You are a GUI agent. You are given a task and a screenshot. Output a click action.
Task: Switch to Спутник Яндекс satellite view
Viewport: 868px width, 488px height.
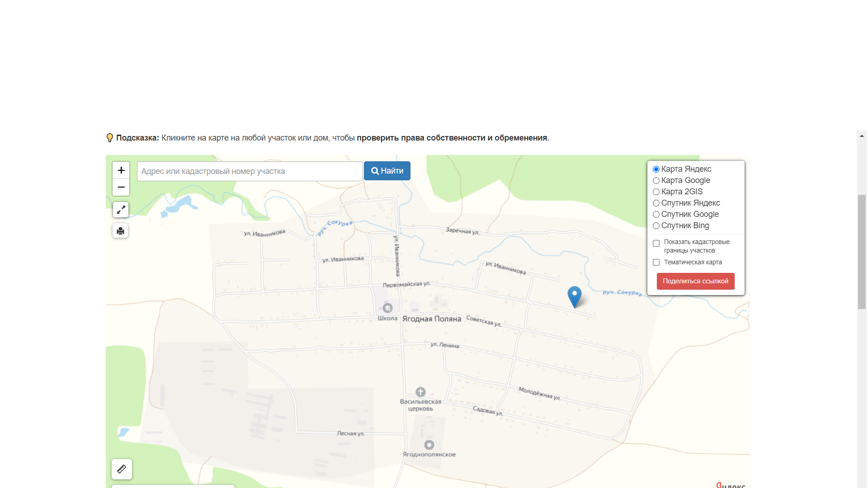point(656,203)
